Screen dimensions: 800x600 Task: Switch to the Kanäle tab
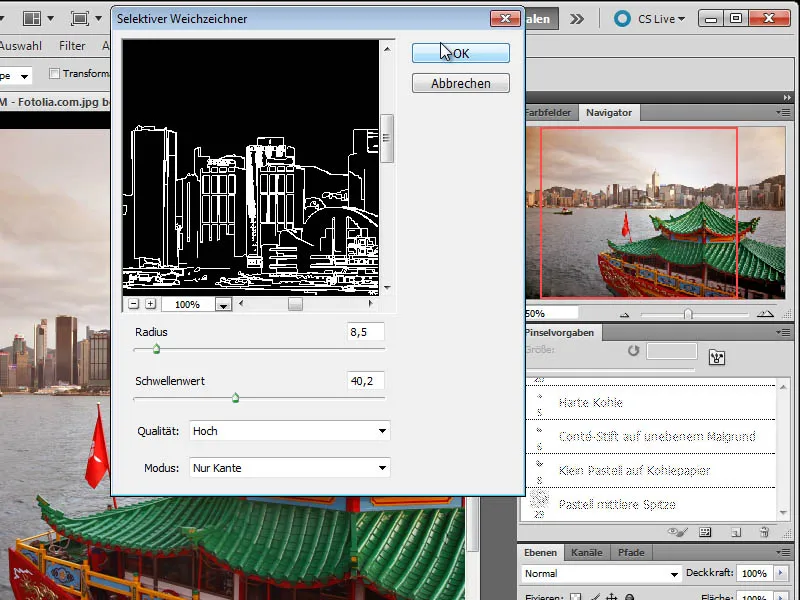tap(587, 553)
